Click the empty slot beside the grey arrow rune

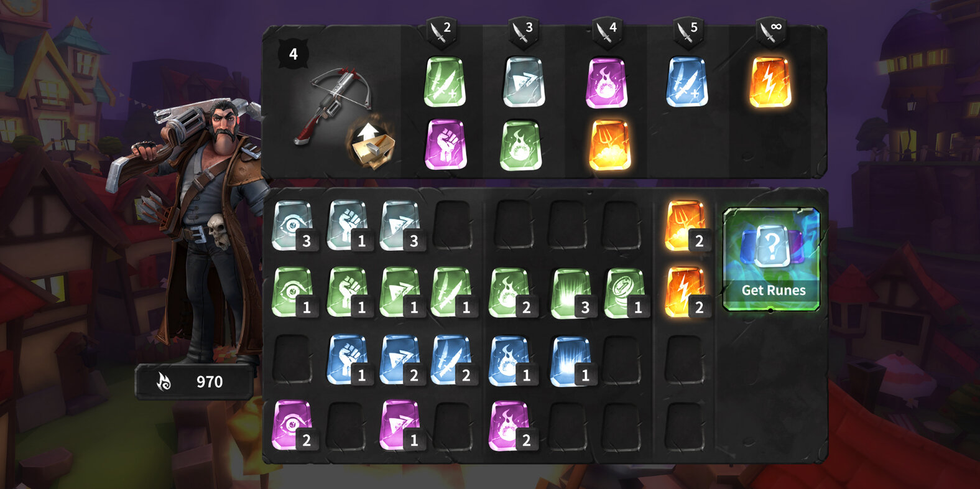tap(453, 225)
